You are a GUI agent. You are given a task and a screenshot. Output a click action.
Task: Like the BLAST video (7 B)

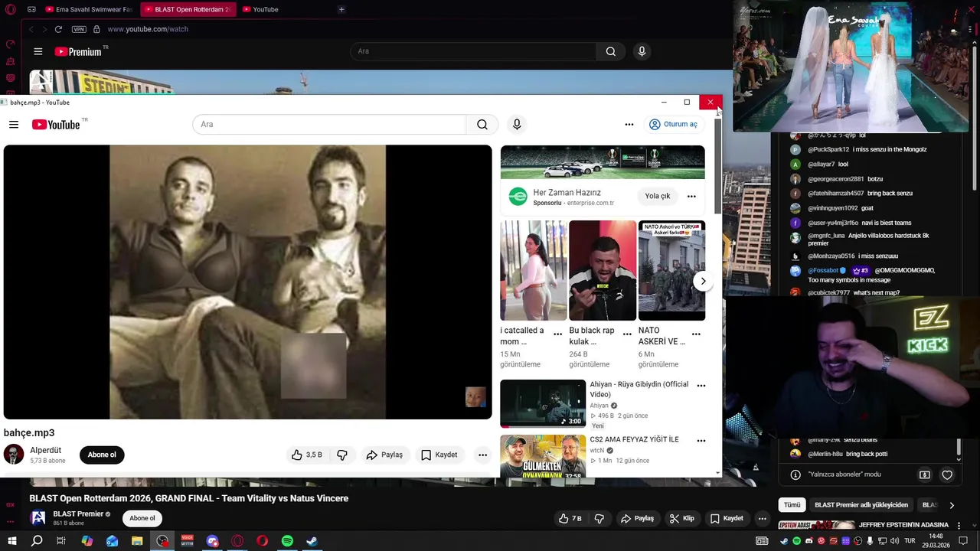[x=570, y=518]
